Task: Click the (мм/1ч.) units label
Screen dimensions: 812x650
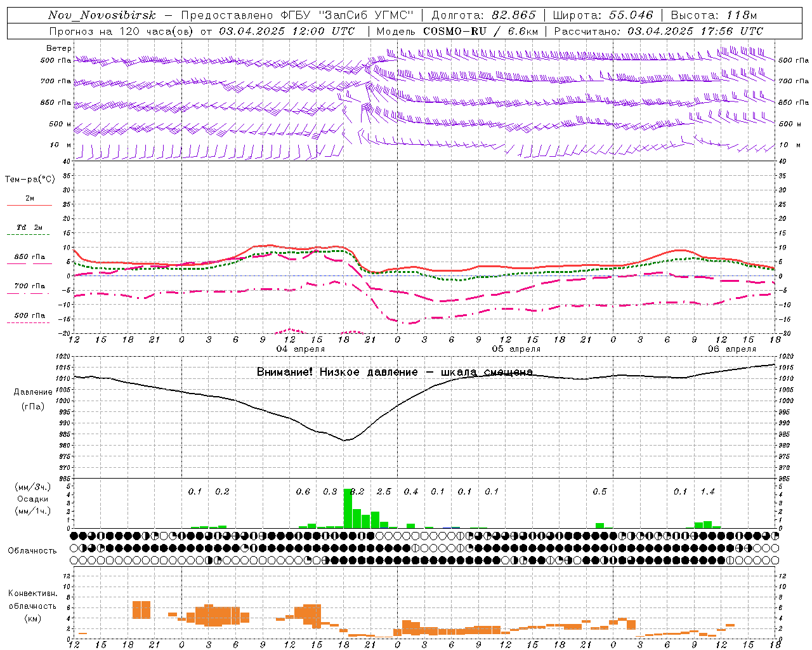Action: click(33, 511)
